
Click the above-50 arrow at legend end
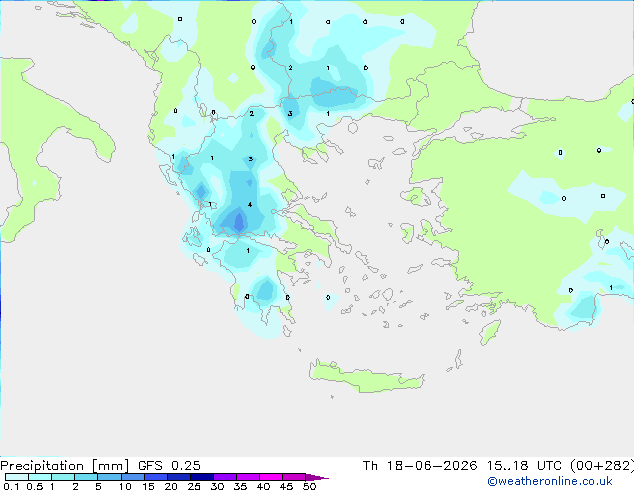(x=316, y=477)
